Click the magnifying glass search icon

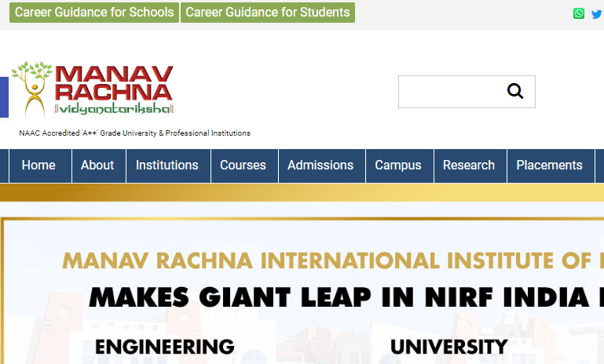pyautogui.click(x=515, y=91)
